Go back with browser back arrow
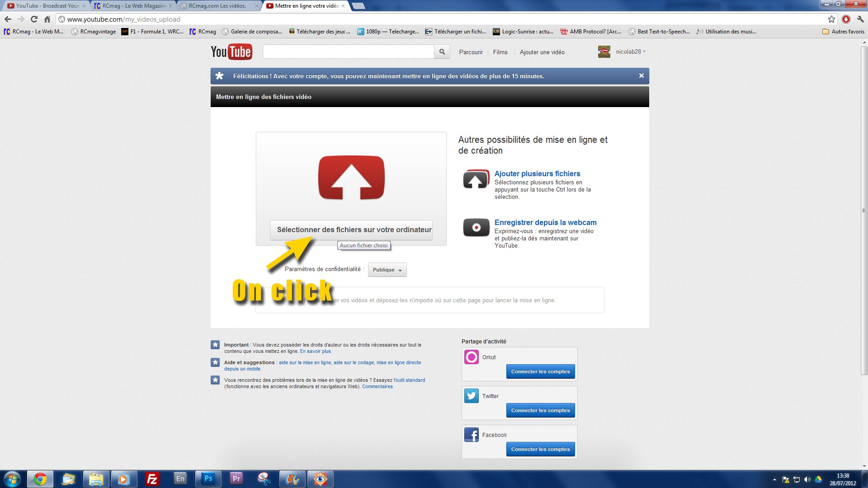This screenshot has width=868, height=488. tap(8, 19)
